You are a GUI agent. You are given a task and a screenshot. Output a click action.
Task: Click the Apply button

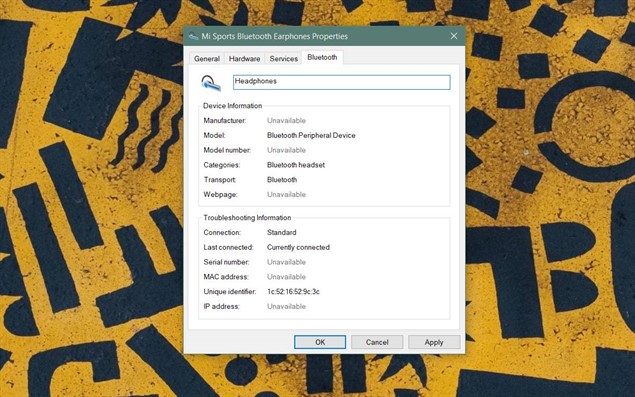434,342
